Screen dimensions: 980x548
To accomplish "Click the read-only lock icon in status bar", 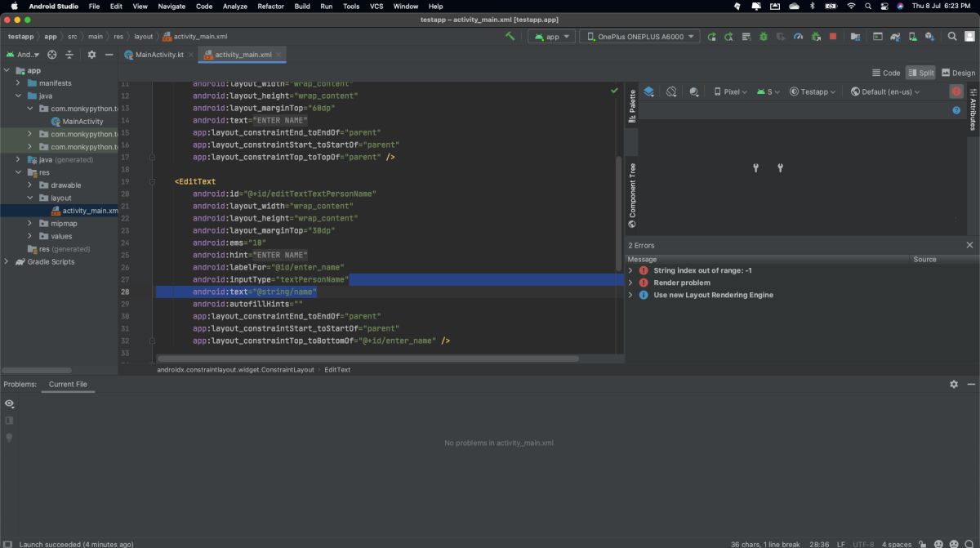I will coord(921,544).
